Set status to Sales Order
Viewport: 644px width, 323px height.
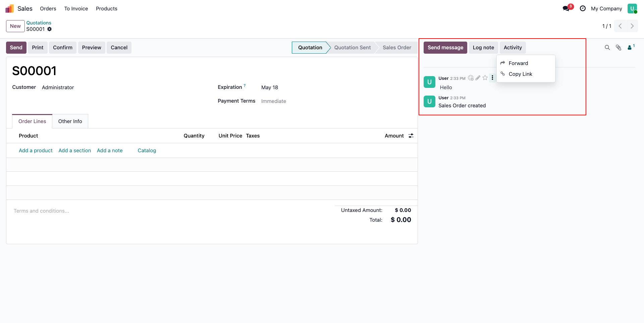(x=397, y=48)
